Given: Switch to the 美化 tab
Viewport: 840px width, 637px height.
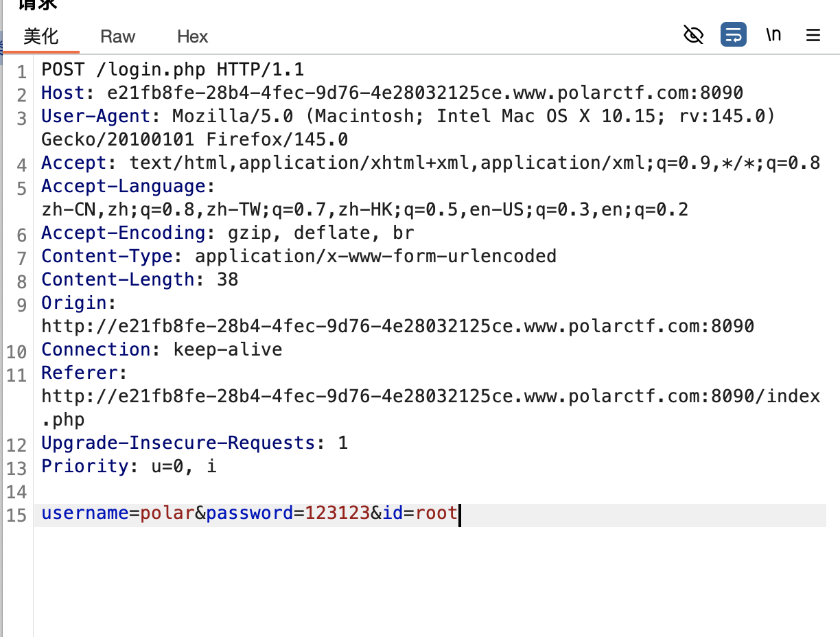Looking at the screenshot, I should 41,36.
